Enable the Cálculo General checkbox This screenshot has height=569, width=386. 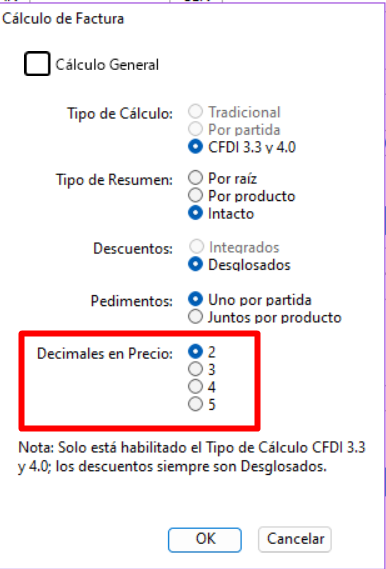(x=37, y=64)
